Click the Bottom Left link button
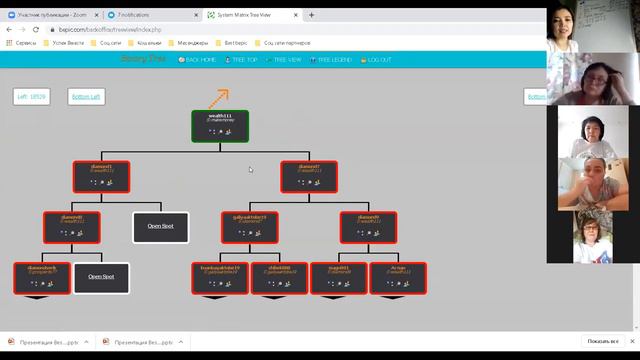 (86, 97)
